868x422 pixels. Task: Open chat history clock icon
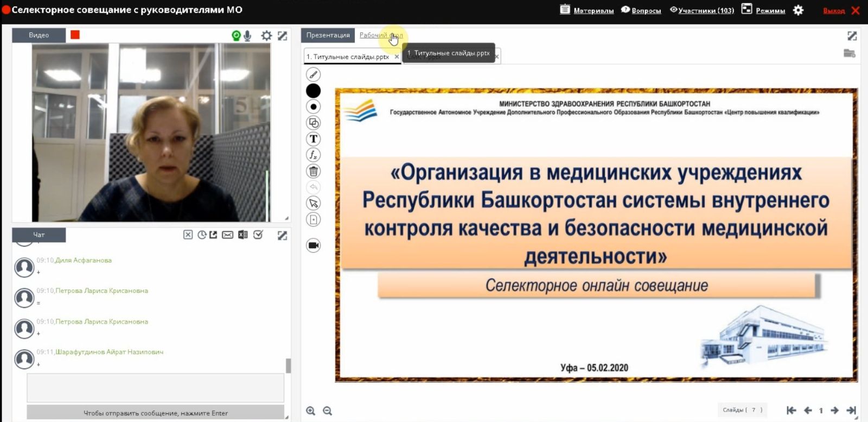coord(202,235)
